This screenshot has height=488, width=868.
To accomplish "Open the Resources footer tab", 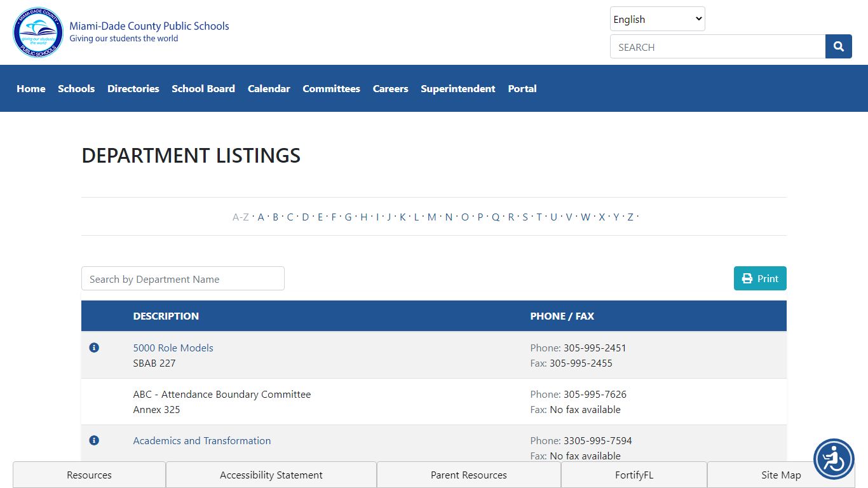I will [89, 475].
